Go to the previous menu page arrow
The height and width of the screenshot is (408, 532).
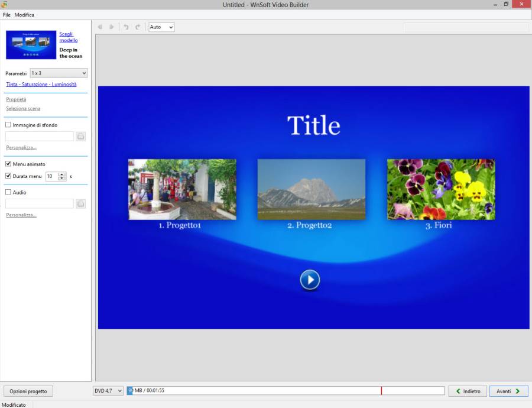100,27
